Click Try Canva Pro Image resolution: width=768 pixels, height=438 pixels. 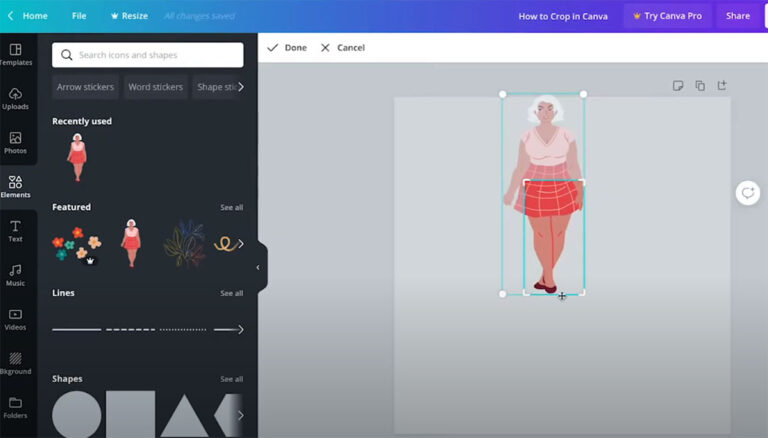tap(667, 16)
